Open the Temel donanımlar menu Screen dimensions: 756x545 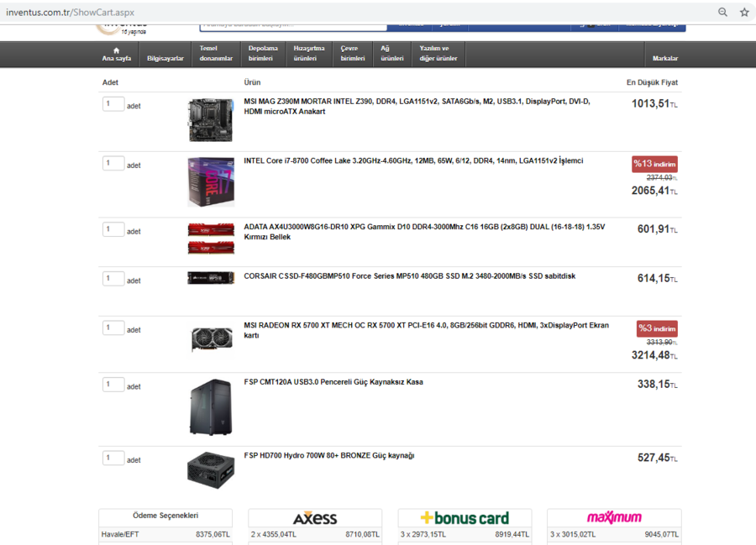point(216,54)
